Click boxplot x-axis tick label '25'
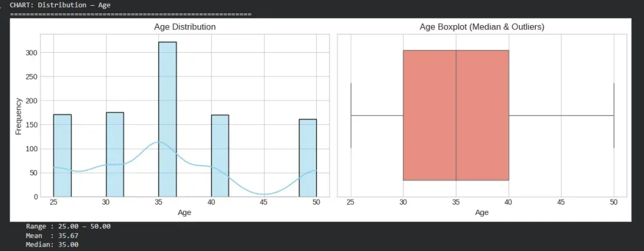 click(351, 202)
